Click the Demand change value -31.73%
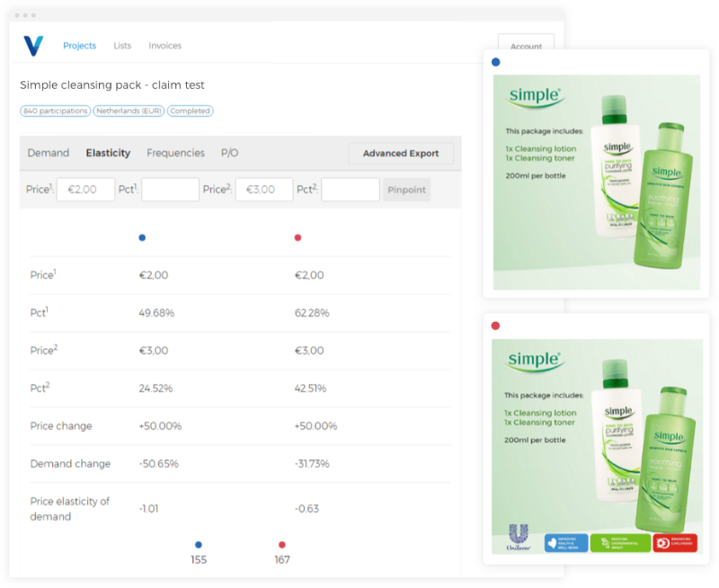This screenshot has height=588, width=719. pyautogui.click(x=312, y=464)
